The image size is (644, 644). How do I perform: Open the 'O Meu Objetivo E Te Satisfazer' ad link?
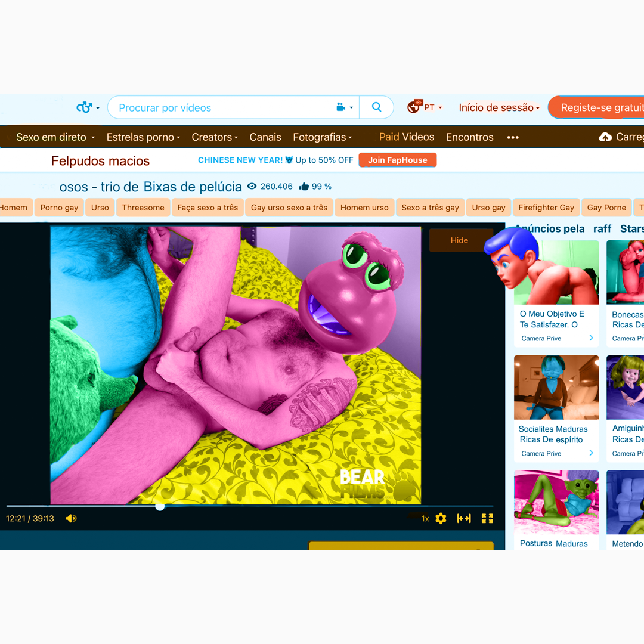(551, 319)
